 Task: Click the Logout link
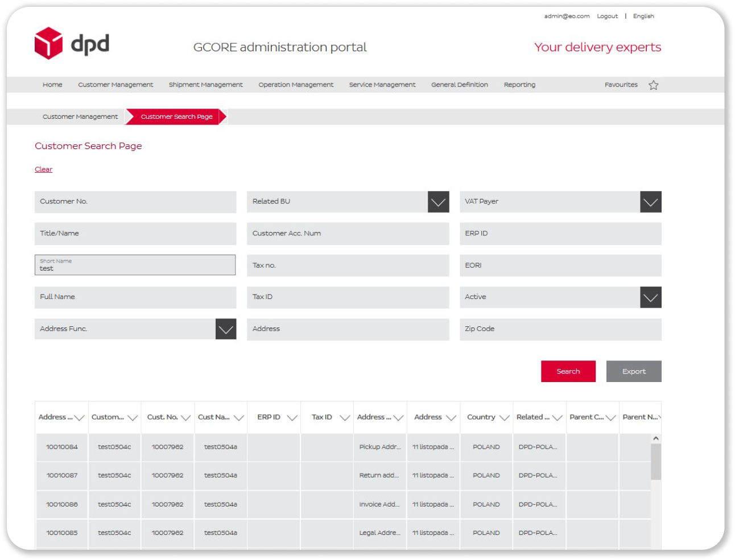pos(606,16)
